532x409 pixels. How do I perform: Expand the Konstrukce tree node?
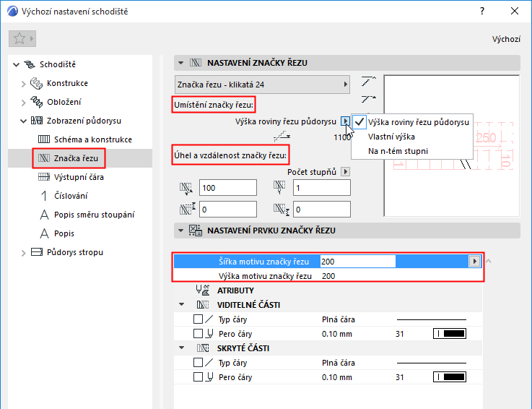23,84
